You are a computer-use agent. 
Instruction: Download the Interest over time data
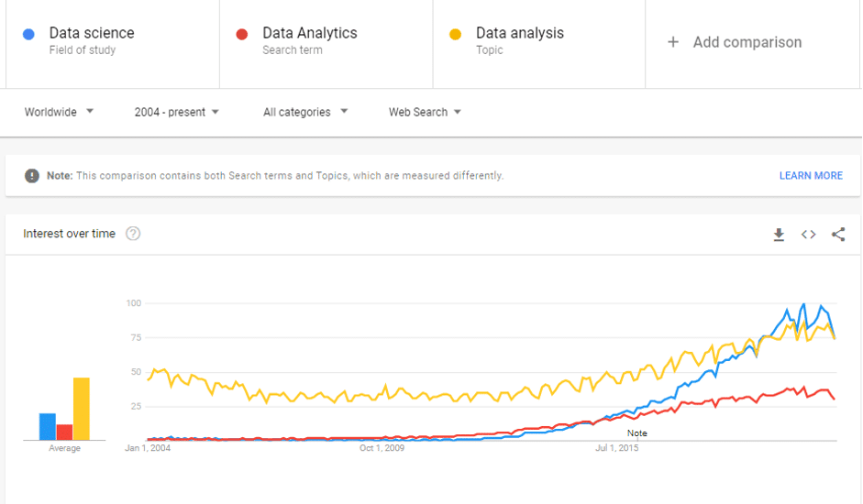[779, 235]
